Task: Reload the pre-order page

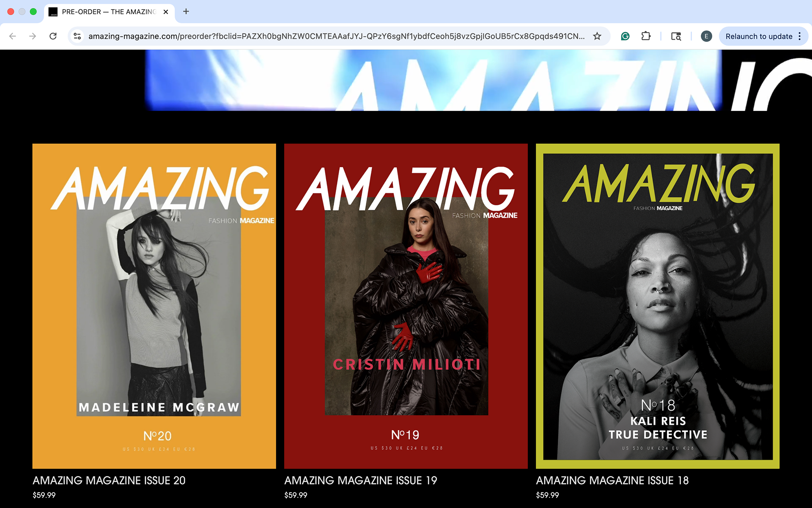Action: pyautogui.click(x=53, y=36)
